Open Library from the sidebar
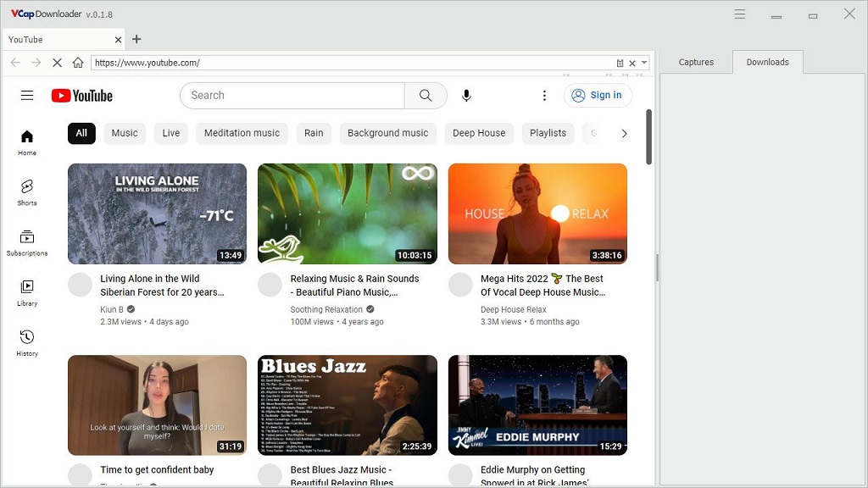The width and height of the screenshot is (868, 488). (x=27, y=292)
